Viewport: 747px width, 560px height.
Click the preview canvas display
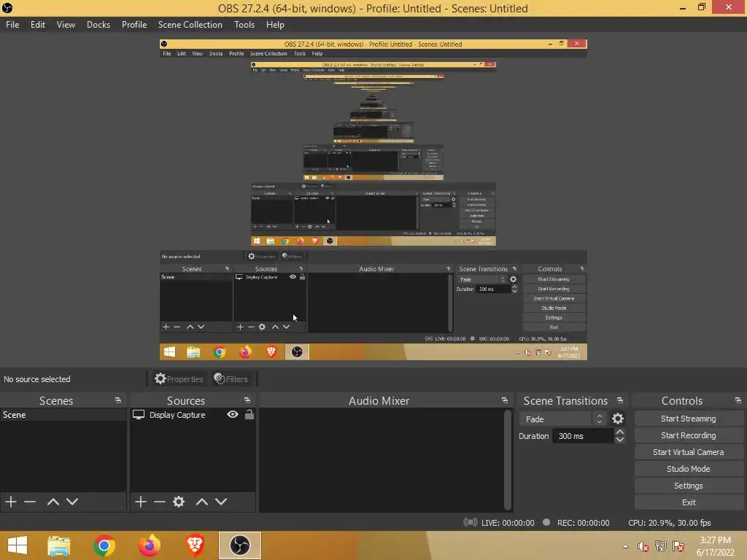coord(373,200)
